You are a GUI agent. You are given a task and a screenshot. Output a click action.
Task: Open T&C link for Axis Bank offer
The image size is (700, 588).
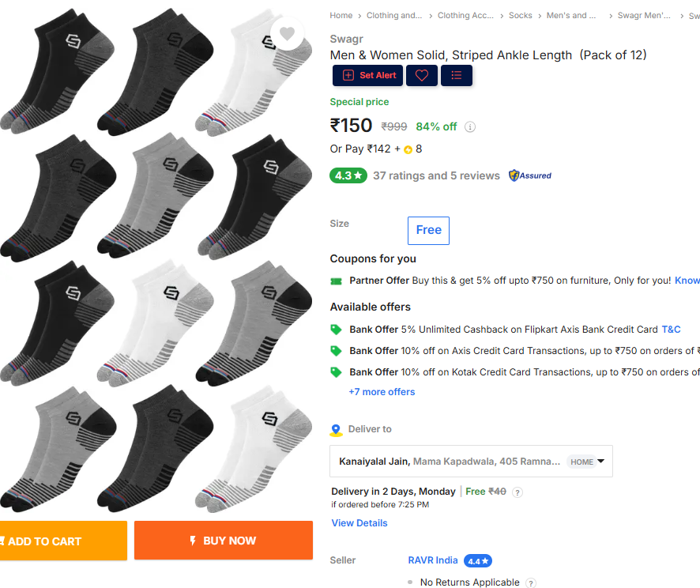(671, 330)
